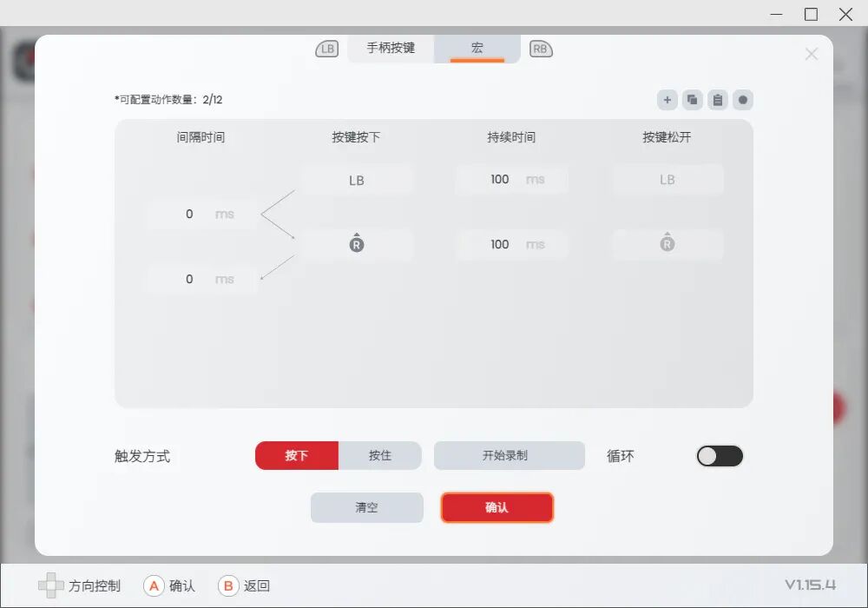Toggle the 循环 loop switch
868x608 pixels.
point(720,456)
